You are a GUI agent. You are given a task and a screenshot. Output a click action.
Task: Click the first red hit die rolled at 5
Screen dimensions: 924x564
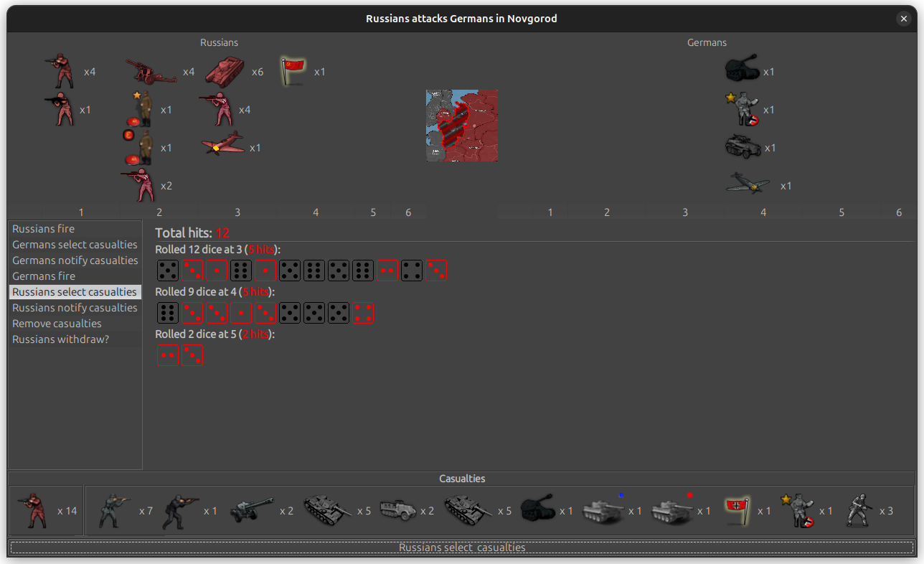click(x=167, y=354)
